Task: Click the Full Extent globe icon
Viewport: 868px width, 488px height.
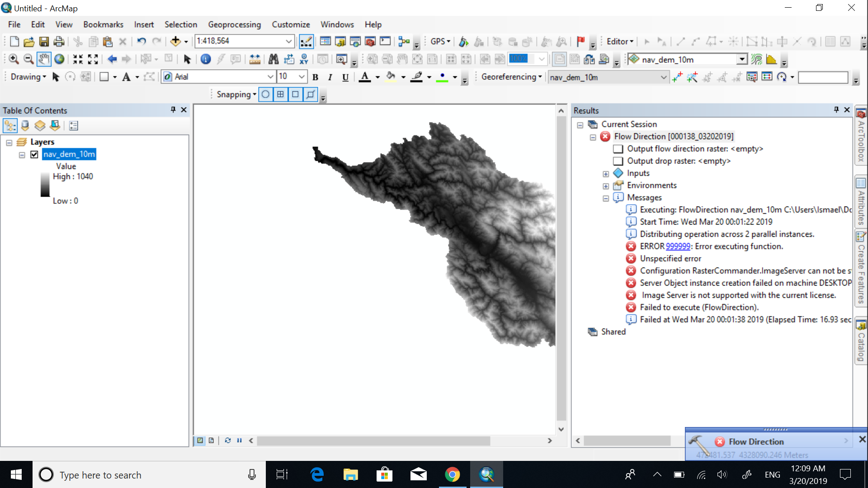Action: click(x=59, y=59)
